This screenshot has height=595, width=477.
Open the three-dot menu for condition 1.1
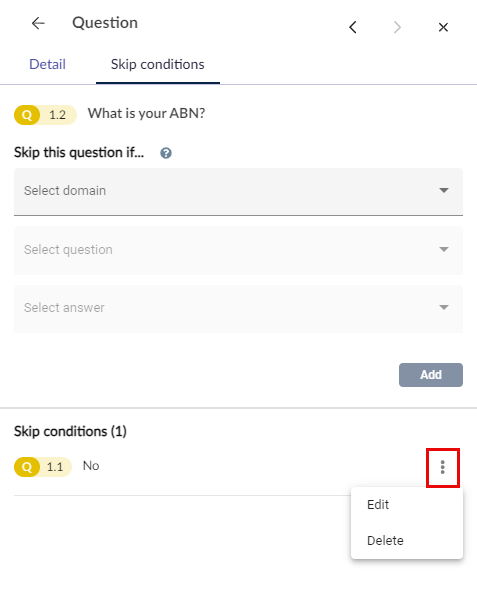[442, 468]
